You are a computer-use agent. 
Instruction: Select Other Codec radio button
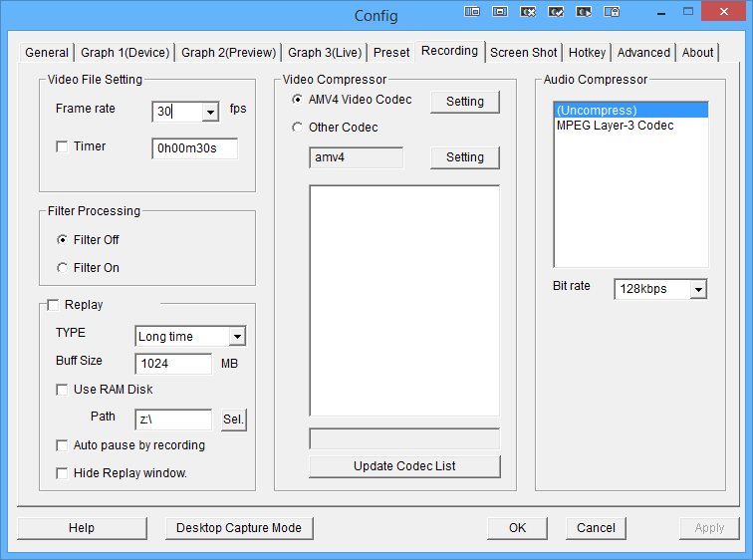pos(297,128)
